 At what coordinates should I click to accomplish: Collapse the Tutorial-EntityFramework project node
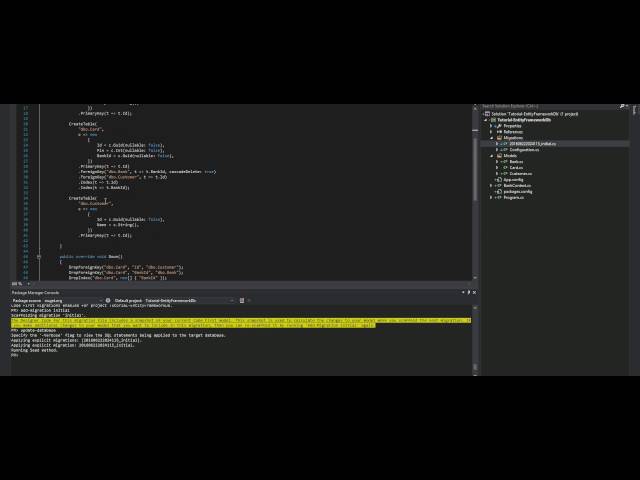pos(486,120)
